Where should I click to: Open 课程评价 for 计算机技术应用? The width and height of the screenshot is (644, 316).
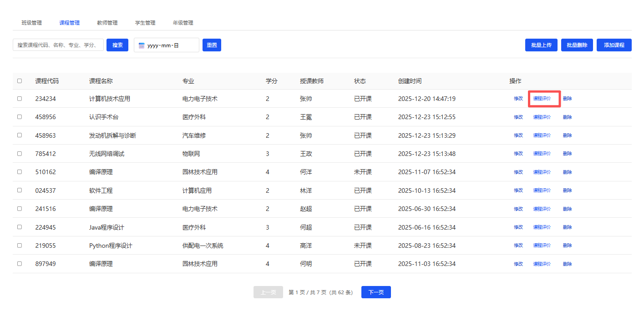click(542, 99)
